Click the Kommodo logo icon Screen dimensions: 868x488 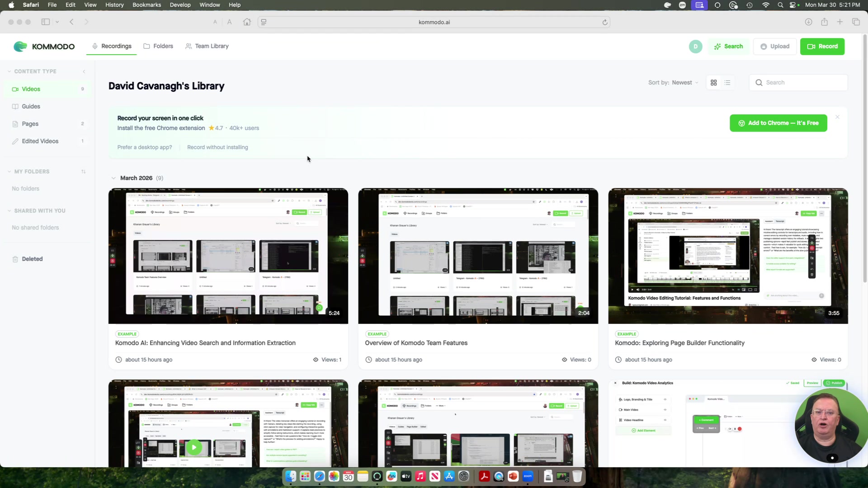20,47
